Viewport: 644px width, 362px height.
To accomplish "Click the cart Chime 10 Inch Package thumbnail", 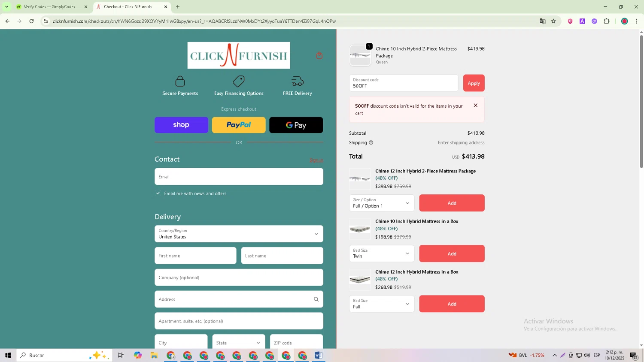I will 360,55.
